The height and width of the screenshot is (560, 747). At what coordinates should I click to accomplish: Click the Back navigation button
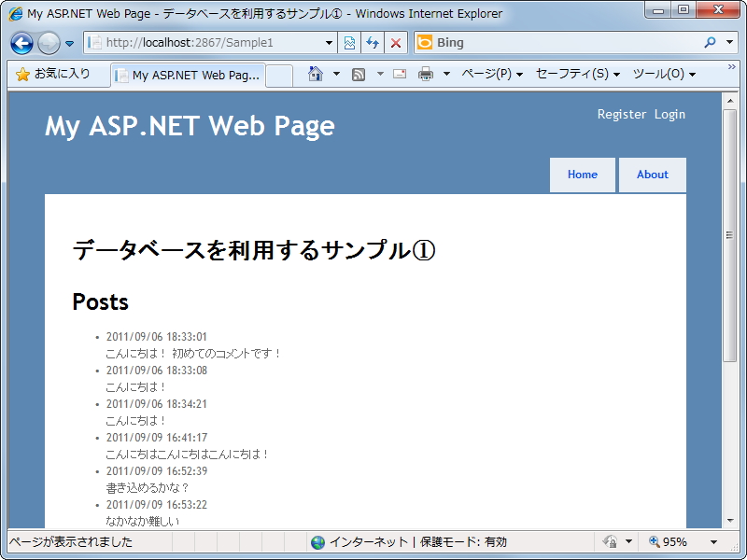tap(21, 42)
